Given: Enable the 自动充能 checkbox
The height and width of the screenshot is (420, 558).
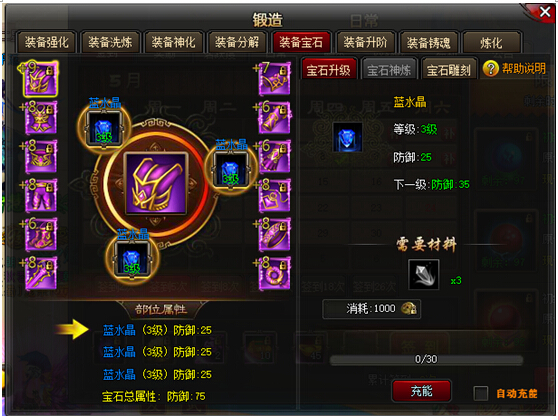Looking at the screenshot, I should pyautogui.click(x=481, y=393).
